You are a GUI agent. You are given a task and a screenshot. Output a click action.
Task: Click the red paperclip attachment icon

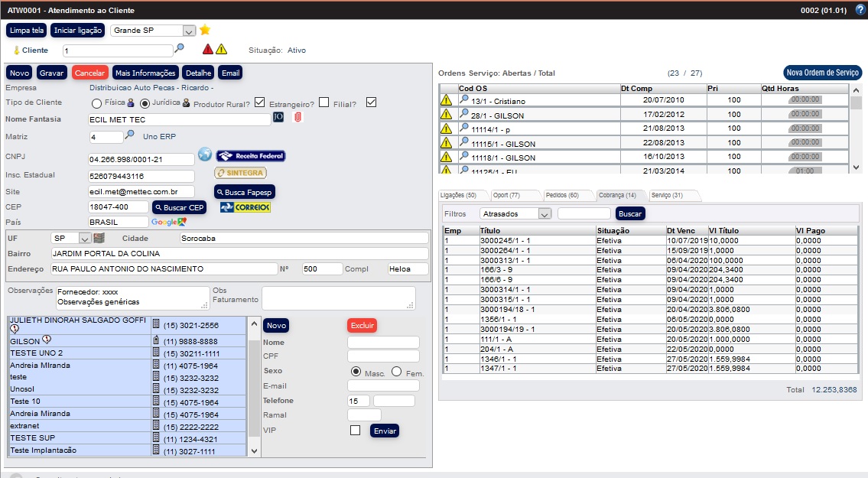(x=298, y=118)
